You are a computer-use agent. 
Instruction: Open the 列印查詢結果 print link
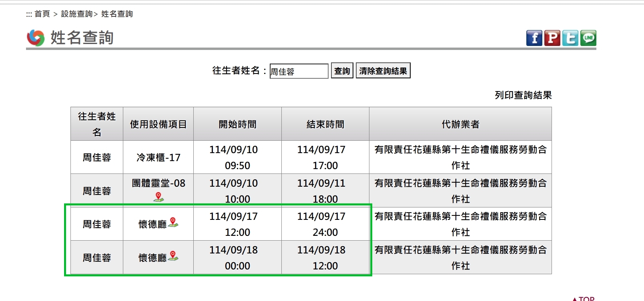tap(523, 95)
